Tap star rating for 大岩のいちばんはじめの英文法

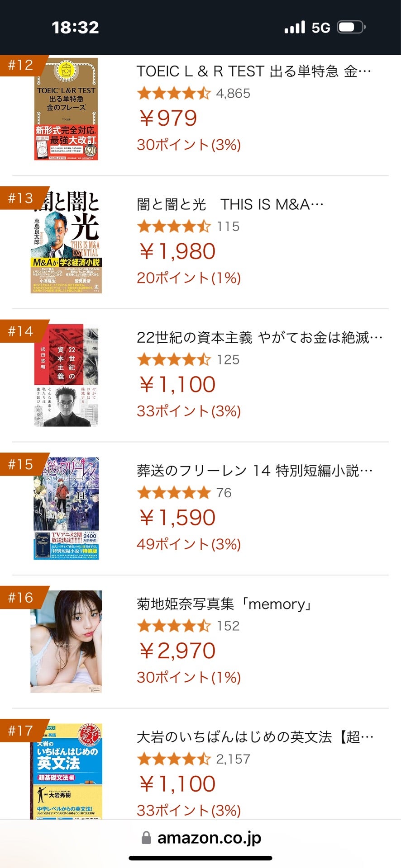click(174, 759)
